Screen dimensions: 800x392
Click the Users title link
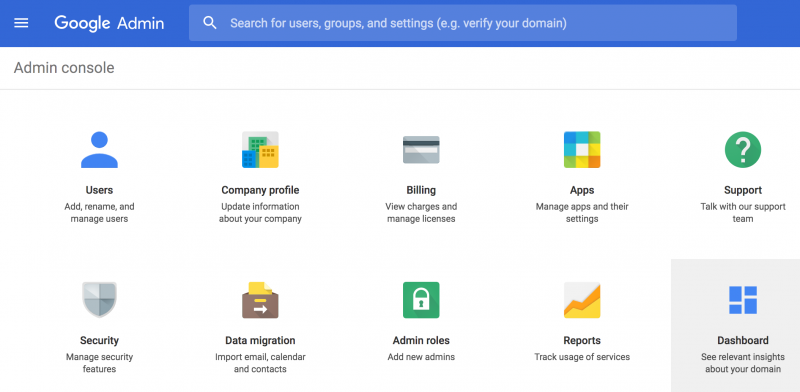(99, 190)
